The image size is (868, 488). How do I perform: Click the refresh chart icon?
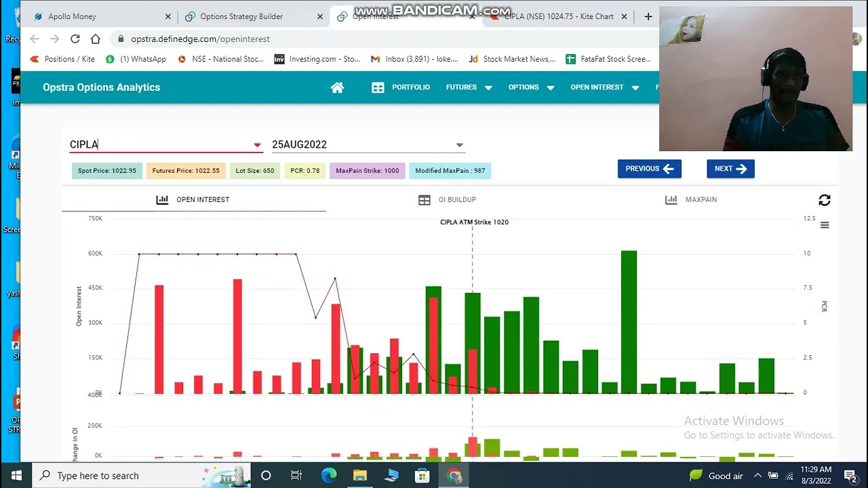tap(825, 200)
